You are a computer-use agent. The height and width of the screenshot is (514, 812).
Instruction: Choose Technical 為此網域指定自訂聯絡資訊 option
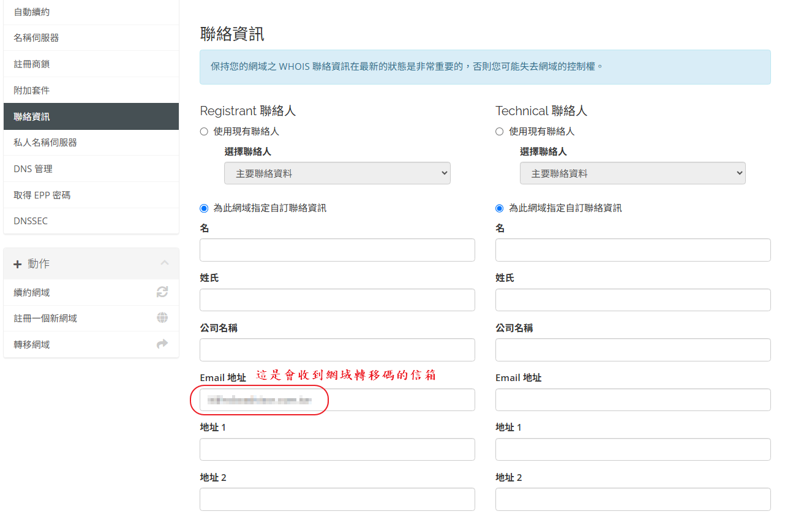(x=499, y=208)
